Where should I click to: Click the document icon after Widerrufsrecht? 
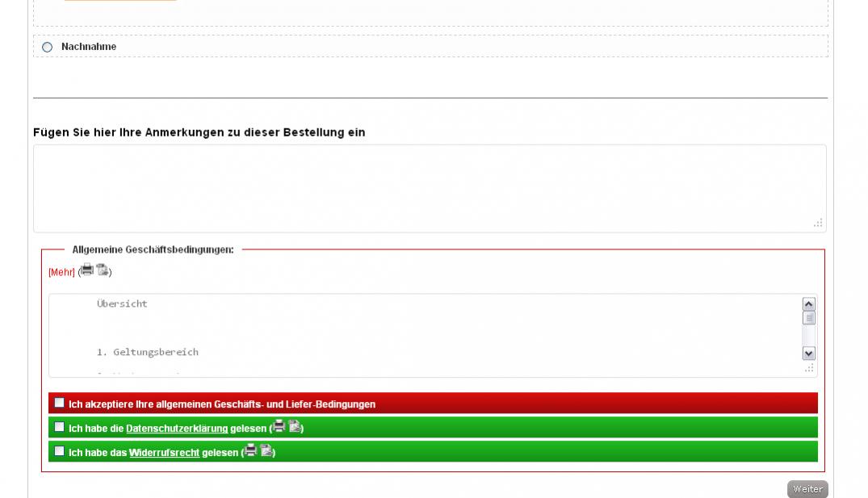click(x=266, y=451)
